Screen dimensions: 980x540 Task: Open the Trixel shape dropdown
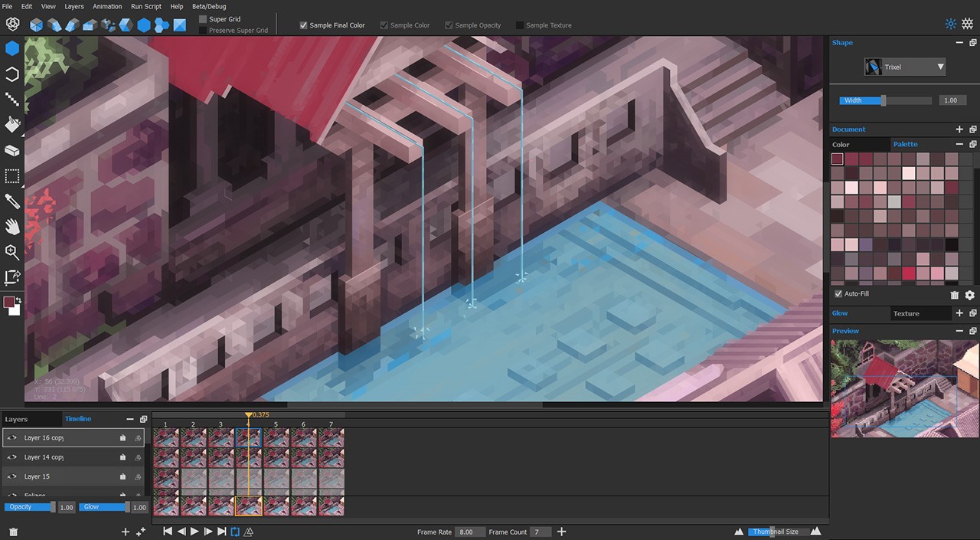(905, 67)
